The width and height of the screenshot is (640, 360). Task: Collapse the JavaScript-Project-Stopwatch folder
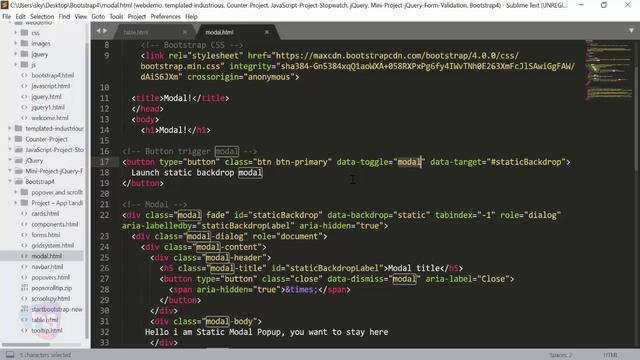click(x=10, y=149)
